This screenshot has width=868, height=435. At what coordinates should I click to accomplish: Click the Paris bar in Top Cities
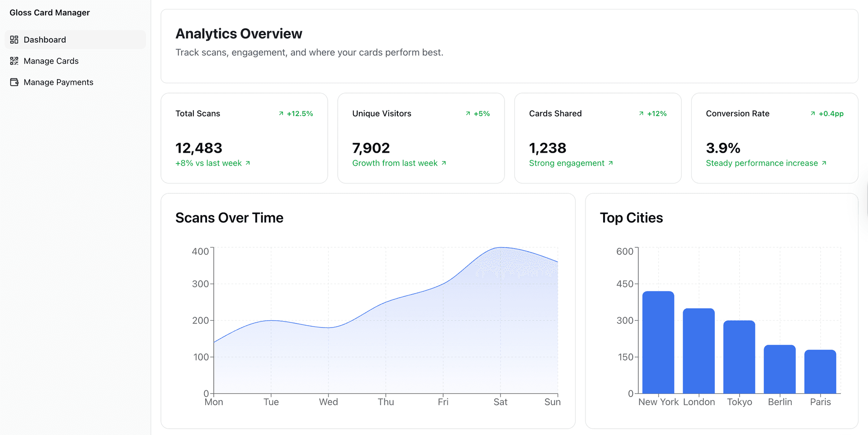coord(821,370)
